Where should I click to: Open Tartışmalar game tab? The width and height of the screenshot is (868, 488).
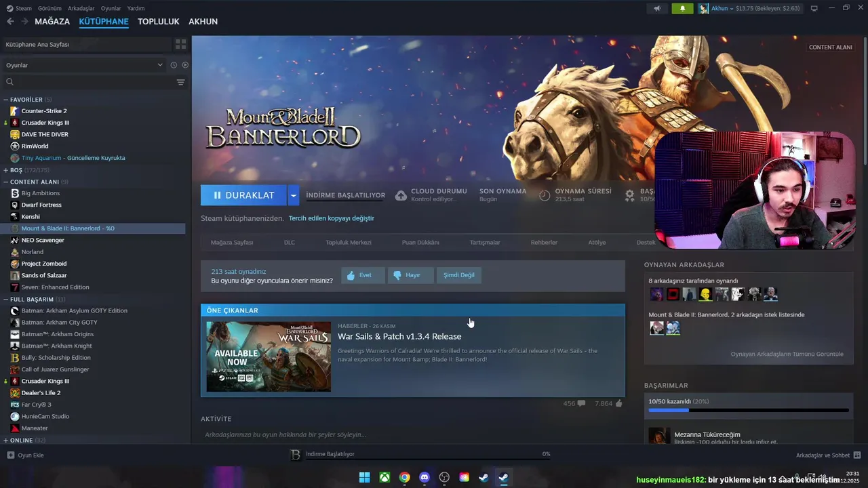click(x=485, y=242)
